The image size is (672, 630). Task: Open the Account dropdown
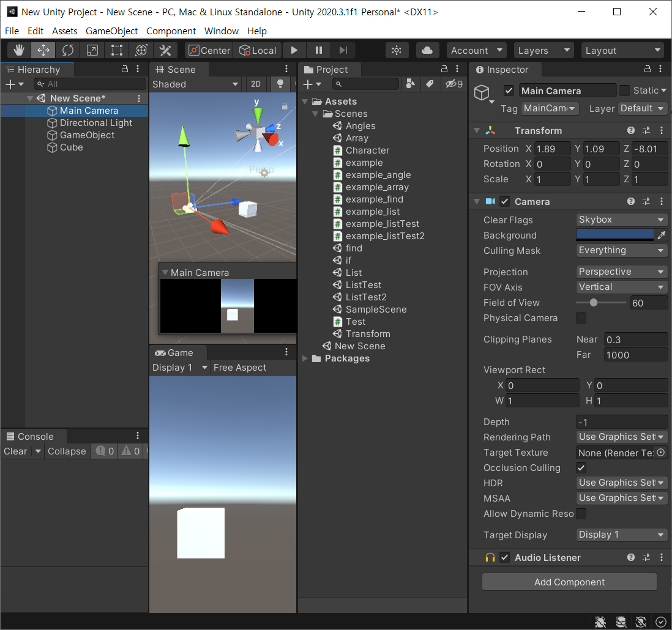(x=477, y=51)
